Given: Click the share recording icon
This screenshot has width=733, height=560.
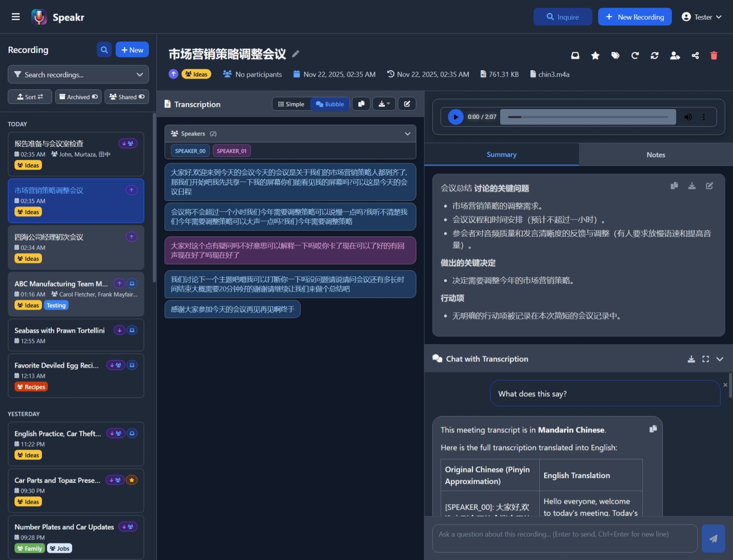Looking at the screenshot, I should pyautogui.click(x=695, y=56).
